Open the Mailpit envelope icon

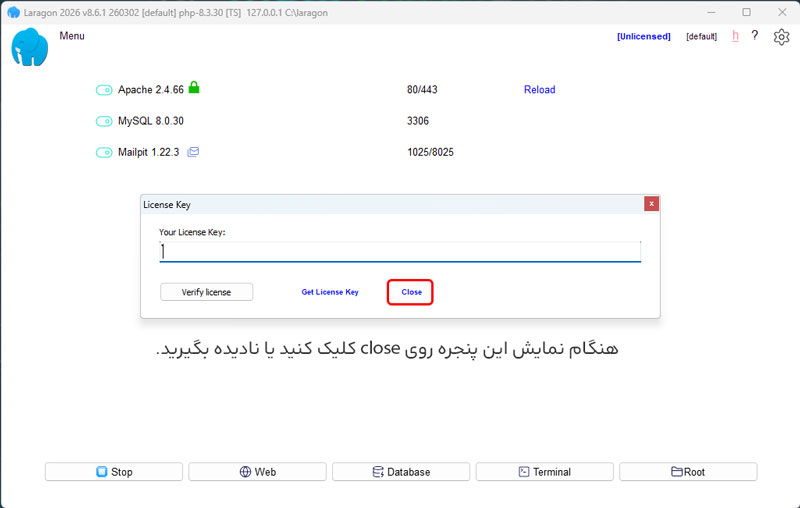click(x=193, y=152)
